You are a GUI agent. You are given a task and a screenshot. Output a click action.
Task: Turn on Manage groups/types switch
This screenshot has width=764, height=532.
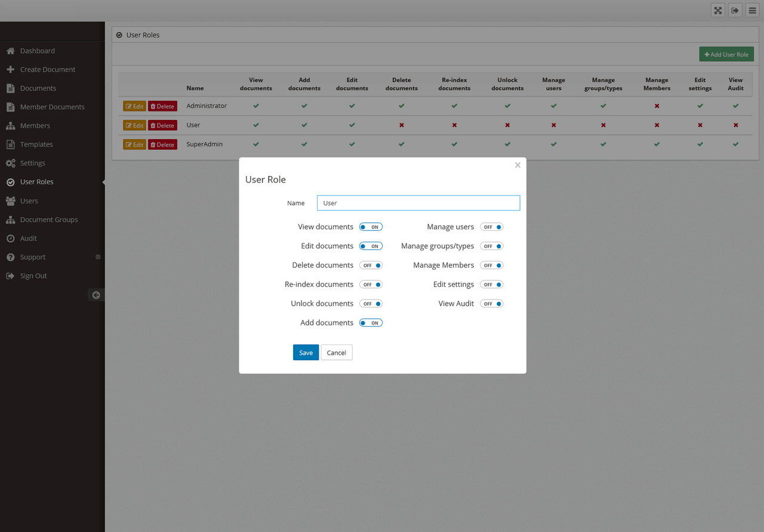click(x=492, y=246)
